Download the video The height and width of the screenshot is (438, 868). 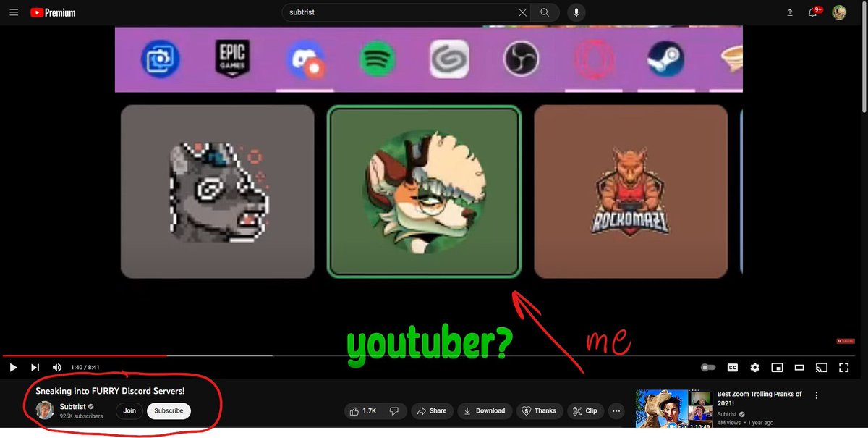[484, 410]
